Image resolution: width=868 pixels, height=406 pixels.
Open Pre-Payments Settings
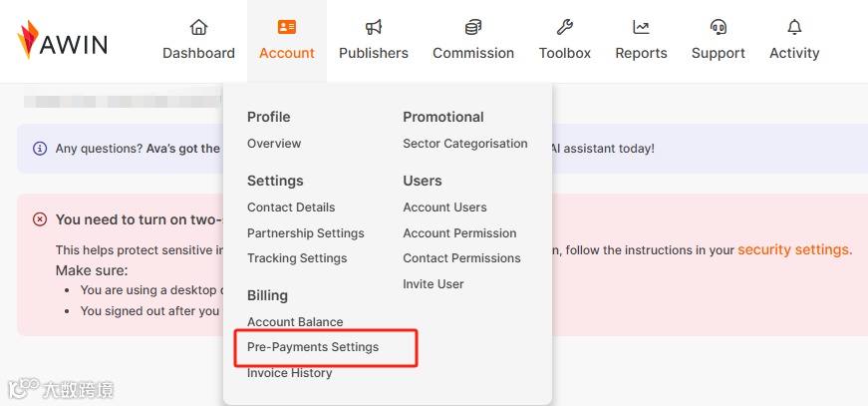pos(313,347)
